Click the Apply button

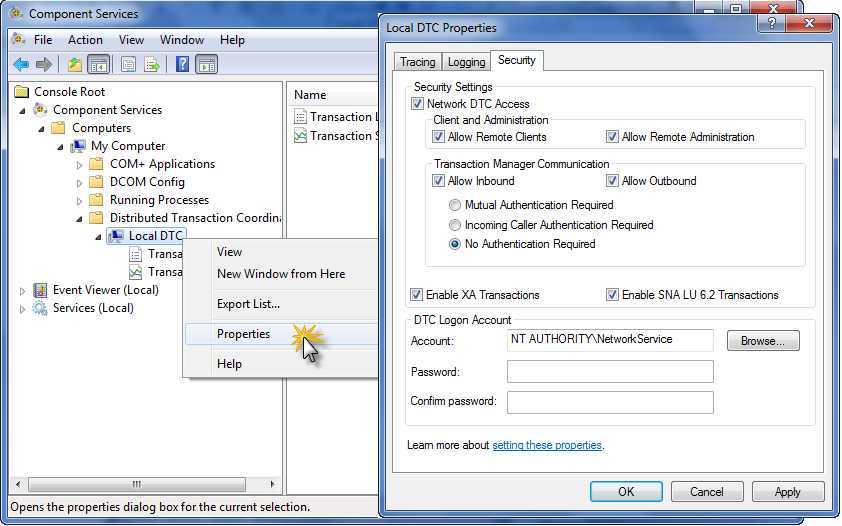[788, 492]
